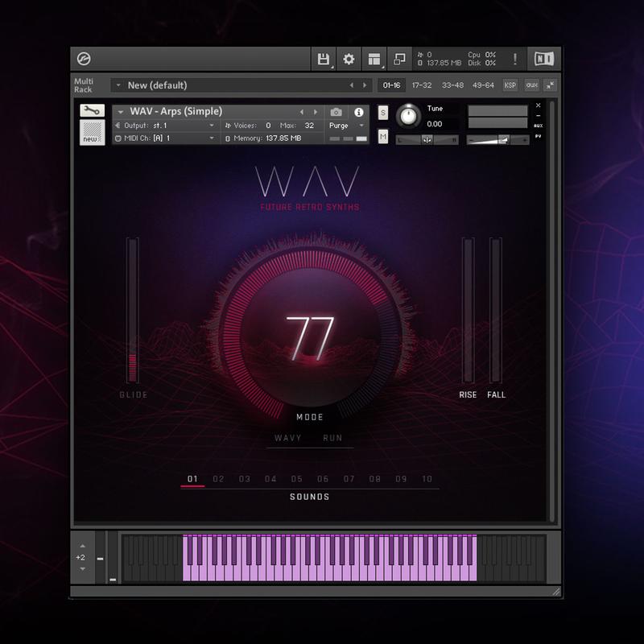Open the multi rack preset dropdown arrow
Image resolution: width=644 pixels, height=644 pixels.
[118, 85]
